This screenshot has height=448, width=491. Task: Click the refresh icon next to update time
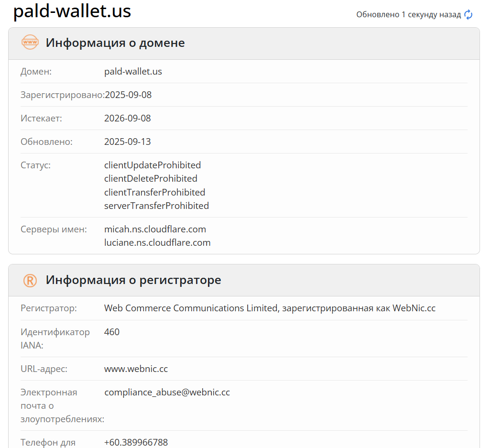pos(469,14)
